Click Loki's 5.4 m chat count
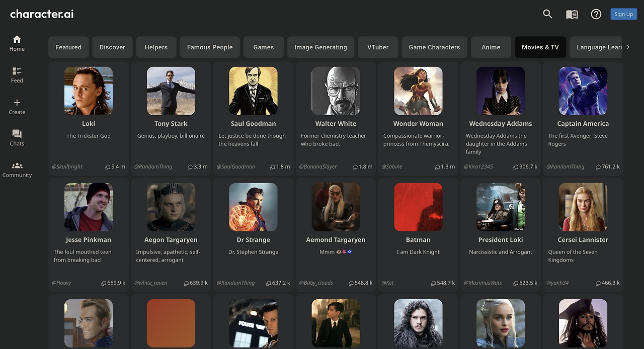The width and height of the screenshot is (644, 349). 115,166
